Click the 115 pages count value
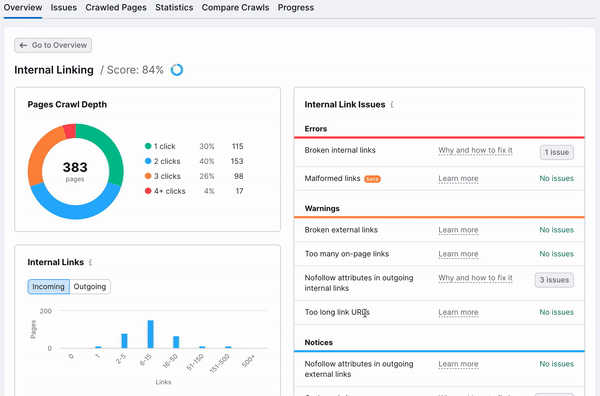600x396 pixels. click(x=237, y=146)
